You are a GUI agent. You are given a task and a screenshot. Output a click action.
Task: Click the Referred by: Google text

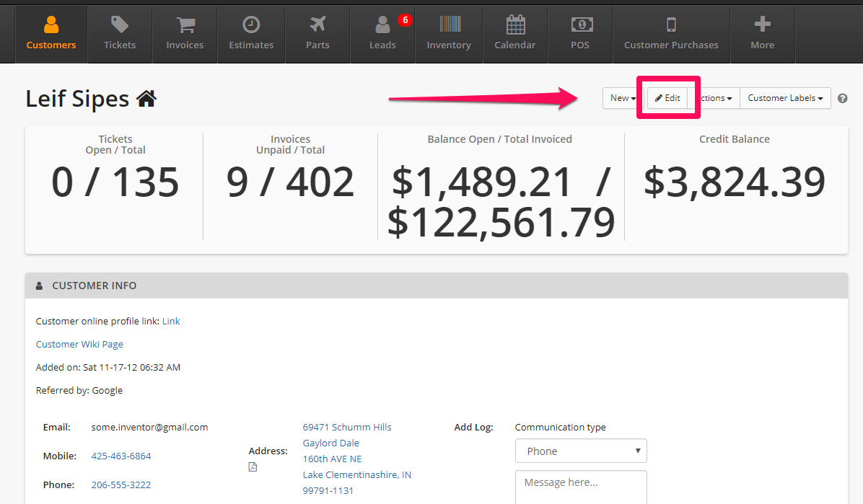tap(79, 391)
